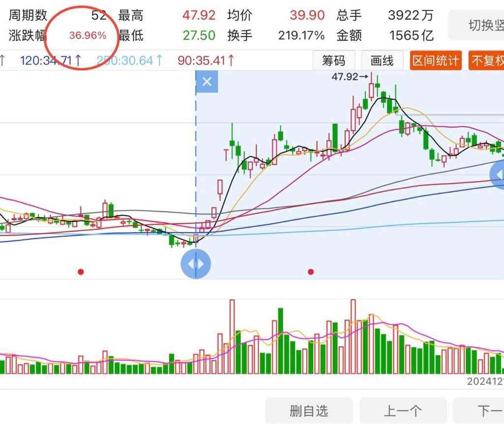Viewport: 504px width, 432px height.
Task: Close the interval selection with X icon
Action: [x=207, y=82]
